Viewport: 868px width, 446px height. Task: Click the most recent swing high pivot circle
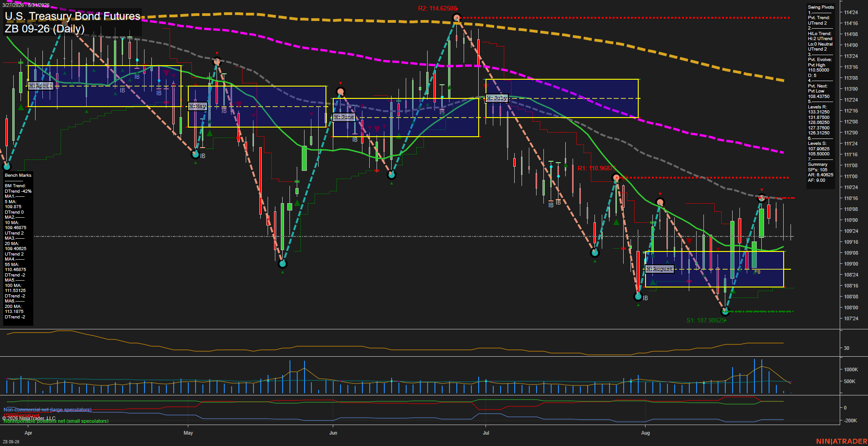(761, 199)
